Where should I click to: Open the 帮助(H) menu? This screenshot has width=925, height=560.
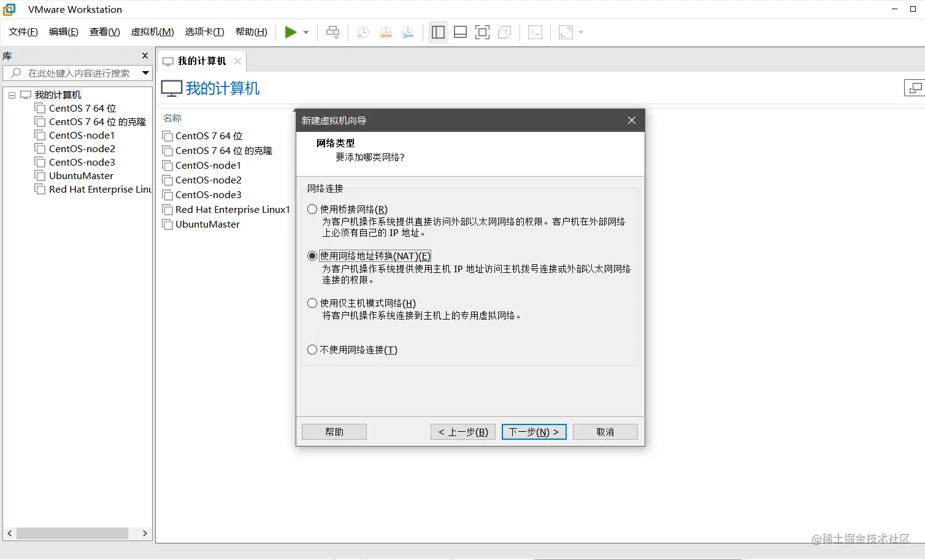click(x=251, y=32)
